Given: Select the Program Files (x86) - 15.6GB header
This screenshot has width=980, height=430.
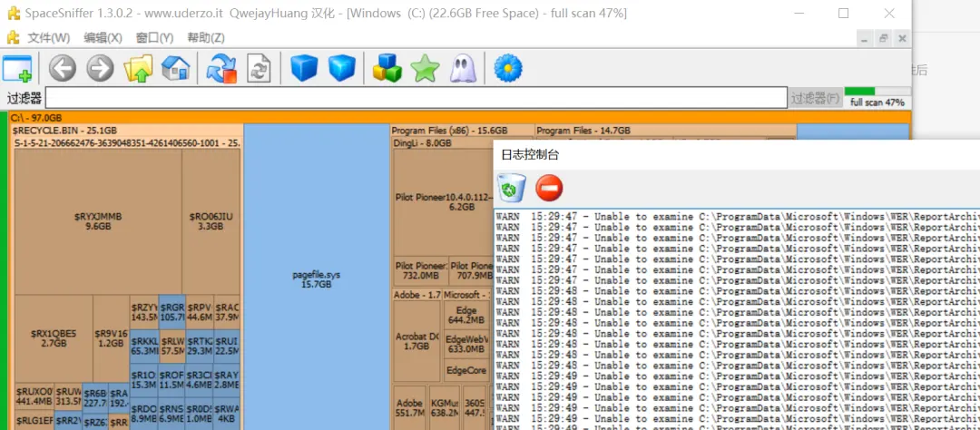Looking at the screenshot, I should pyautogui.click(x=463, y=131).
